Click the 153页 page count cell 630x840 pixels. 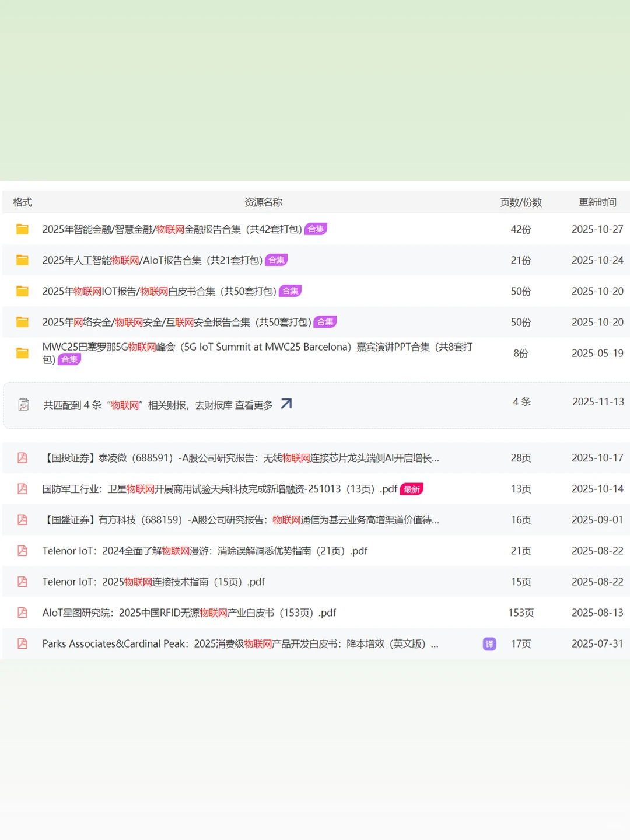[521, 612]
